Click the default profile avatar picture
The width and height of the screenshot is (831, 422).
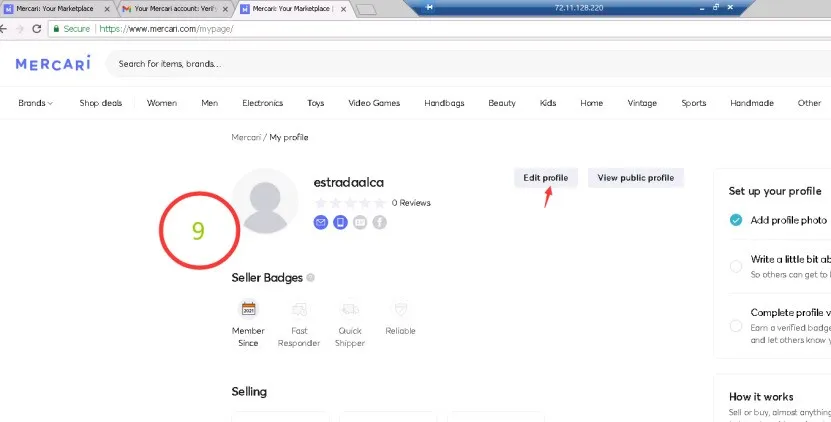(x=265, y=201)
